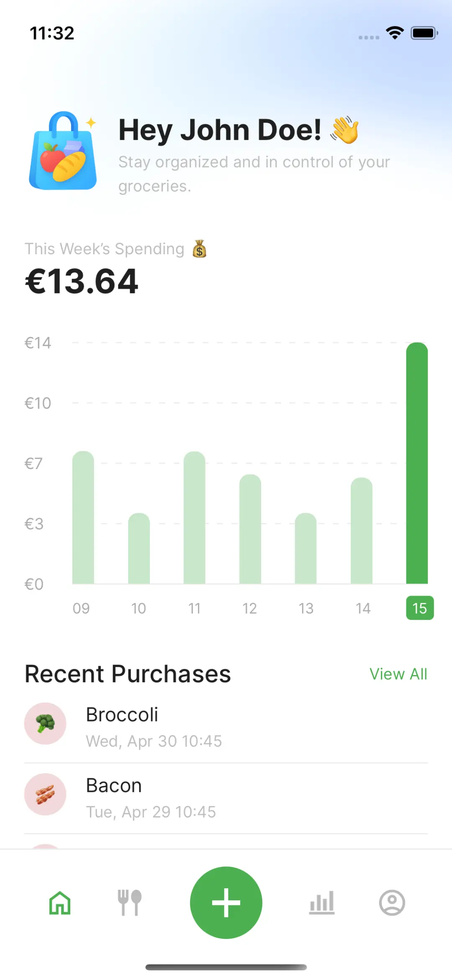Image resolution: width=452 pixels, height=980 pixels.
Task: Select the day 09 spending bar
Action: click(83, 517)
